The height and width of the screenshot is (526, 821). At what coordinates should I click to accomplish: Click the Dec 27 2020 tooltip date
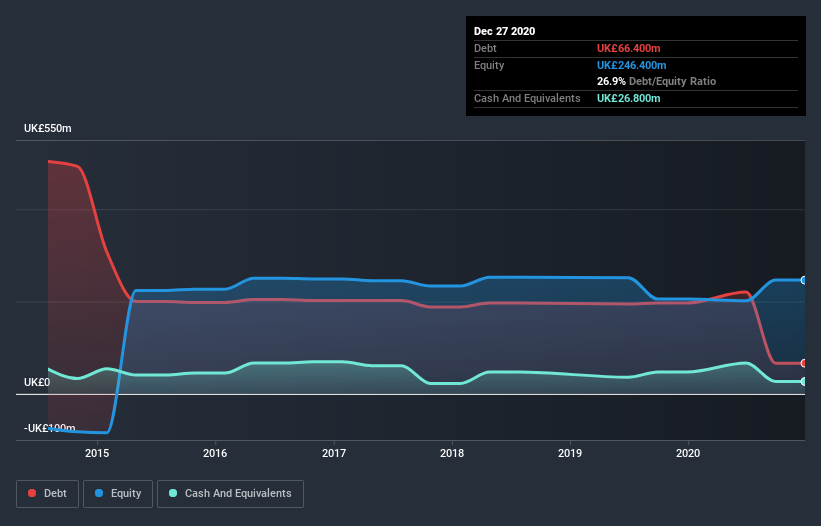pos(504,31)
